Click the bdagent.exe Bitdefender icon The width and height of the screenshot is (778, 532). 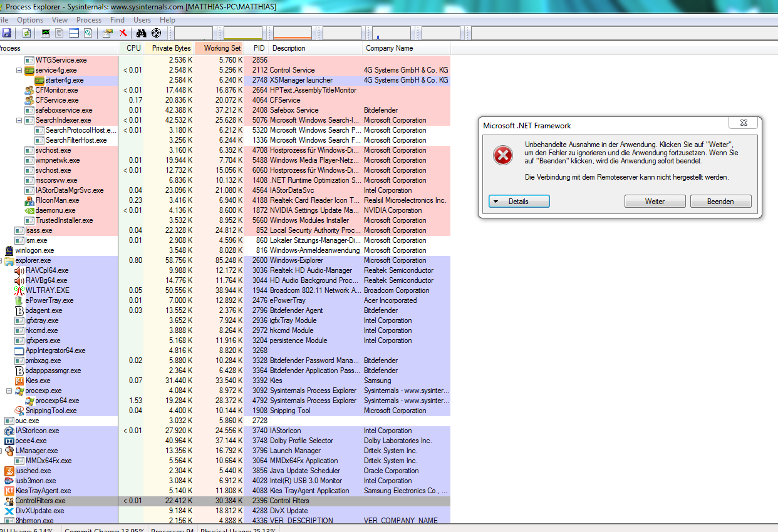(19, 310)
